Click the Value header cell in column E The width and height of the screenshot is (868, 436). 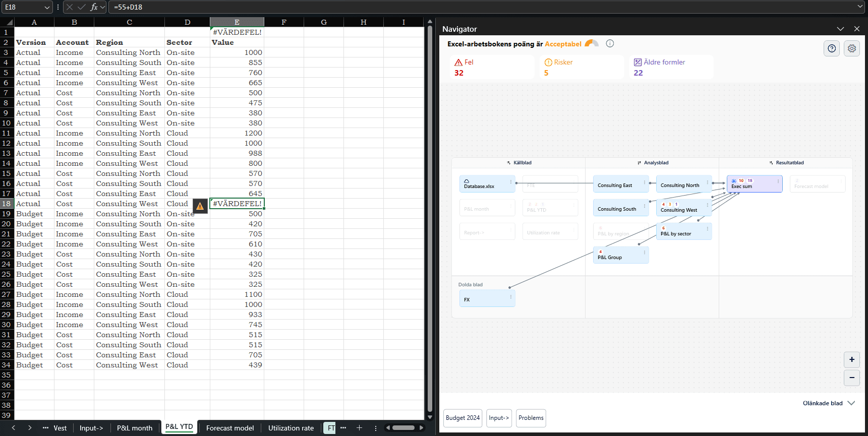(x=237, y=42)
